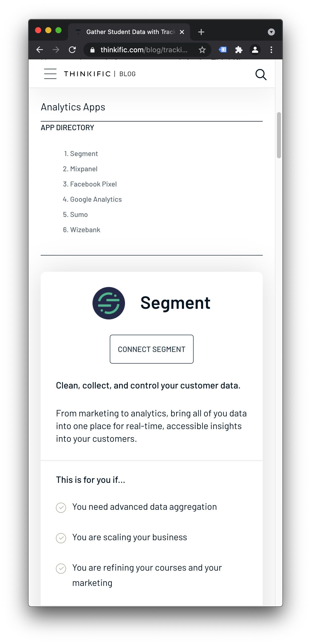This screenshot has height=644, width=311.
Task: Click the blue extension icon in toolbar
Action: pyautogui.click(x=223, y=50)
